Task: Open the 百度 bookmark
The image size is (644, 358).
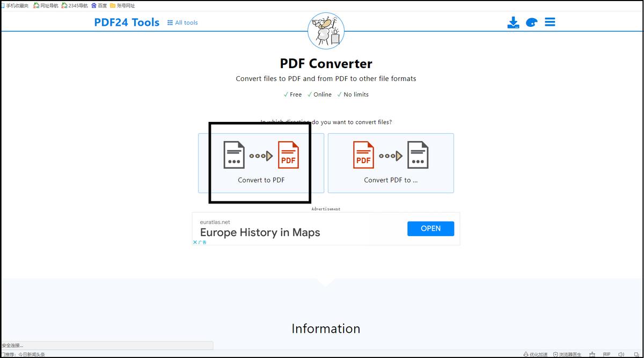Action: [99, 5]
